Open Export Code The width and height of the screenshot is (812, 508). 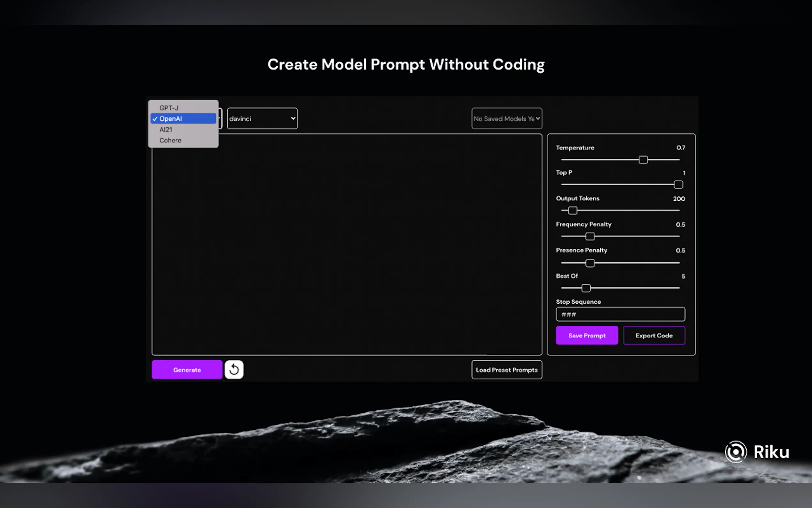point(653,335)
